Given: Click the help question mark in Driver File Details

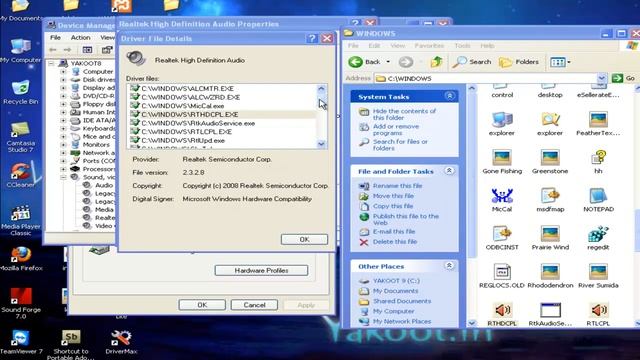Looking at the screenshot, I should [312, 38].
